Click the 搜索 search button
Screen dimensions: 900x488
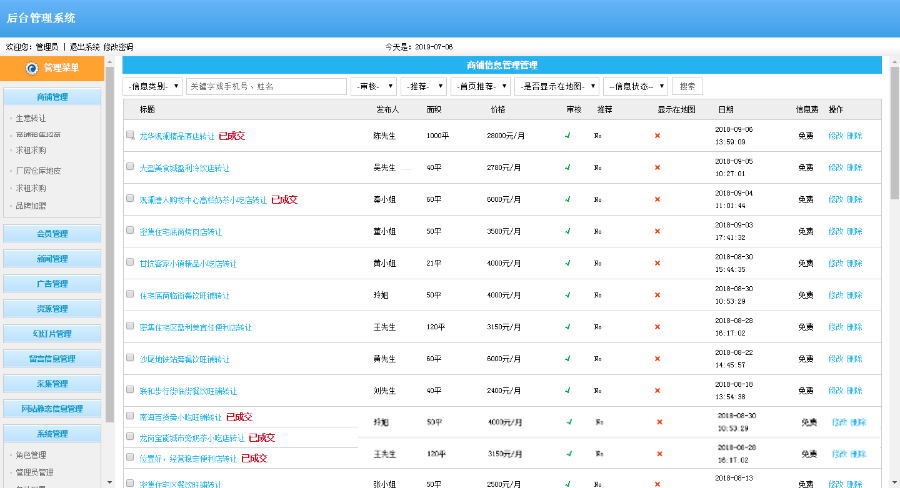click(x=687, y=87)
